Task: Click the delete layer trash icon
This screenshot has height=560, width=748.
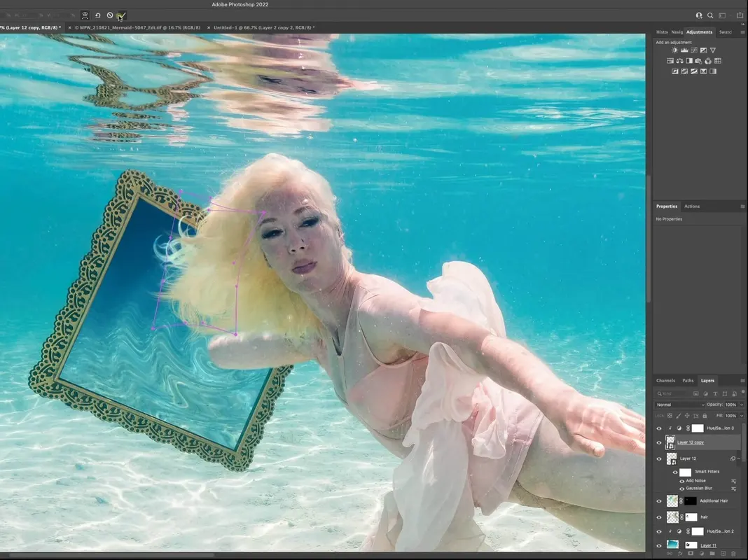Action: point(733,554)
